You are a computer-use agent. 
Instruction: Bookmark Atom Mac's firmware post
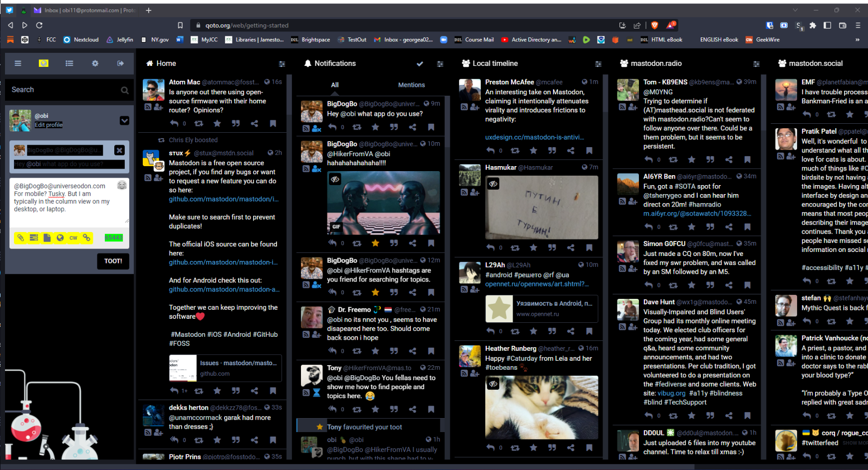click(x=273, y=124)
